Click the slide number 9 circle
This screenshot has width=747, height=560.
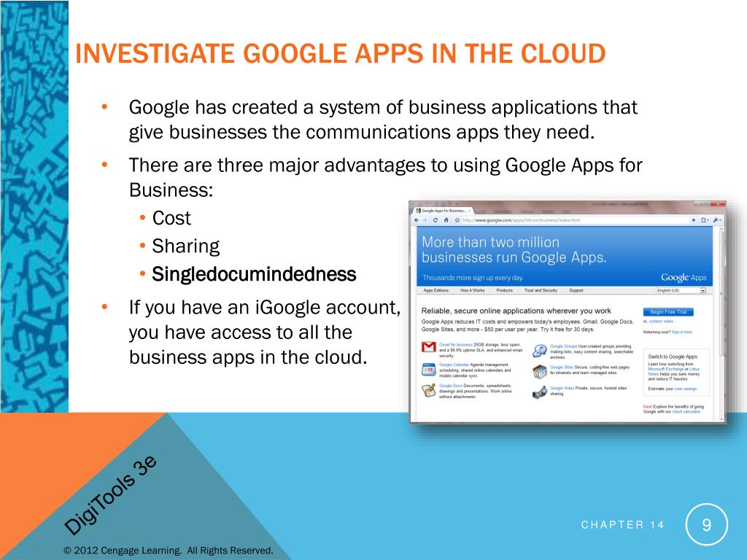[x=706, y=525]
